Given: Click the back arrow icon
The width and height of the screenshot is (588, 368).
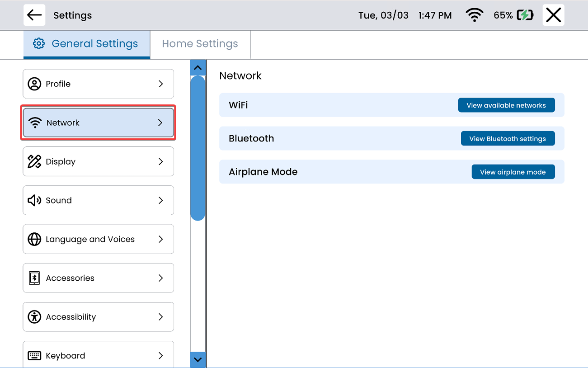Looking at the screenshot, I should coord(34,15).
